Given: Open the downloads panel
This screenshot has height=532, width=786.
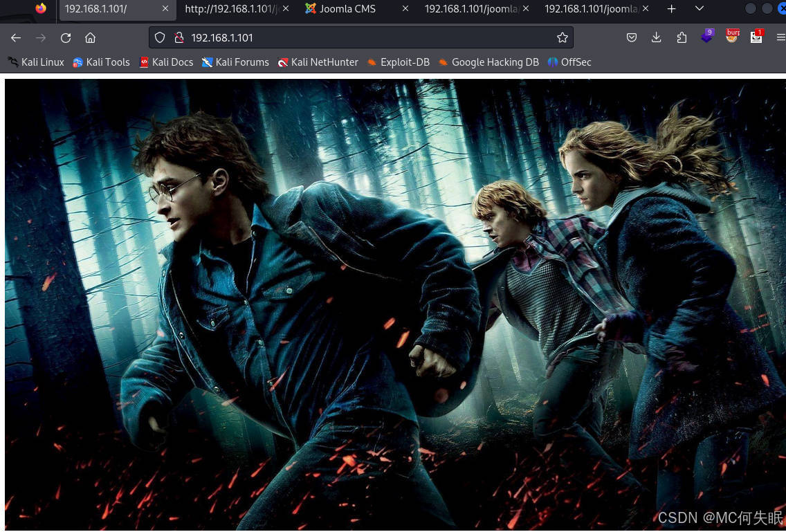Looking at the screenshot, I should coord(656,37).
